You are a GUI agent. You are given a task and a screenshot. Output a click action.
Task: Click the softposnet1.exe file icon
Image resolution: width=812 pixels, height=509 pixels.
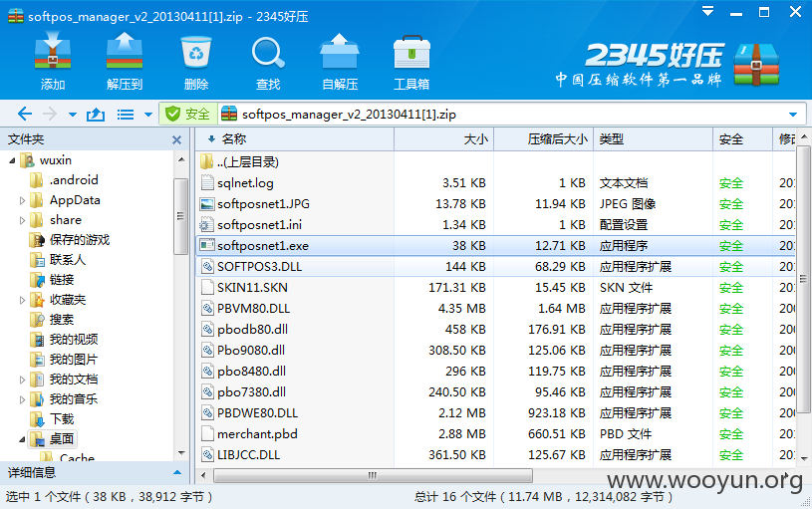(207, 245)
